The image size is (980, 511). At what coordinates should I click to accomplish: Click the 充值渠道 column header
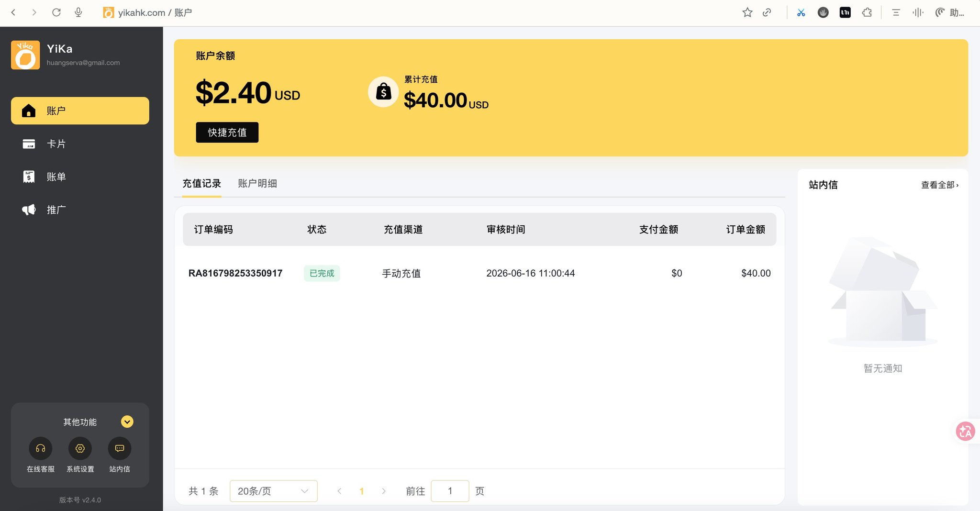pos(403,229)
